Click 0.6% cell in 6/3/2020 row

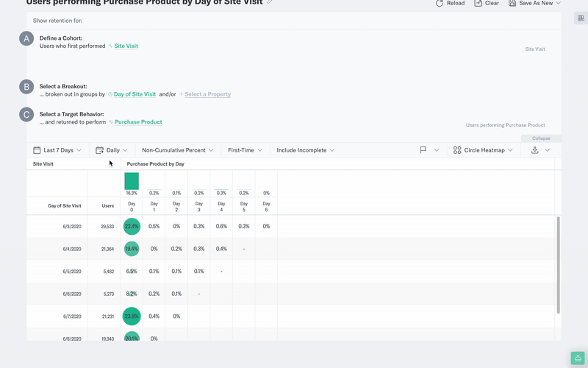[221, 227]
